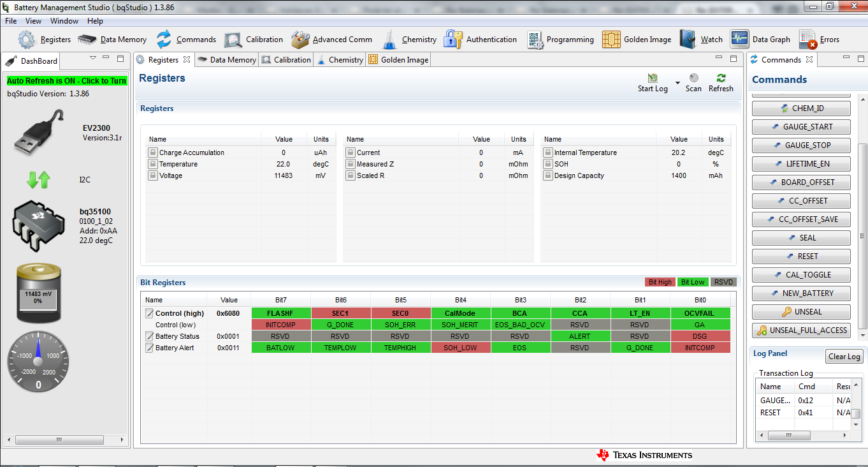Open the View menu
The width and height of the screenshot is (868, 467).
tap(34, 21)
